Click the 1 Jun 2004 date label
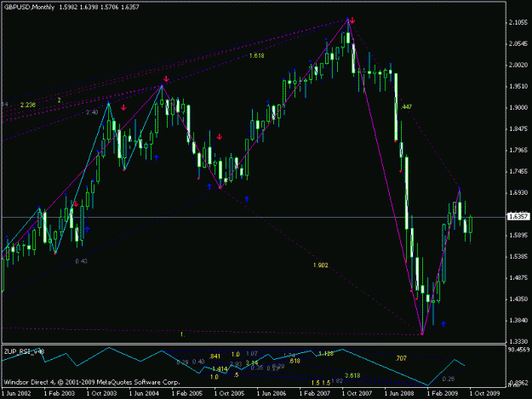This screenshot has height=399, width=532. coord(144,393)
